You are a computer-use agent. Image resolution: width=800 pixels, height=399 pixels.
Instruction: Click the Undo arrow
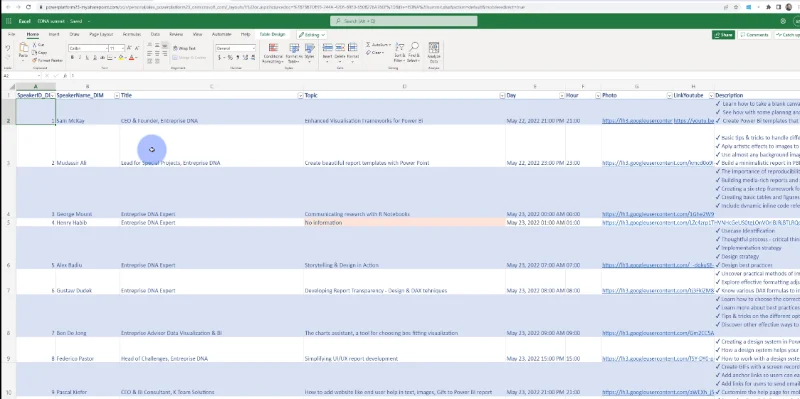[x=8, y=48]
